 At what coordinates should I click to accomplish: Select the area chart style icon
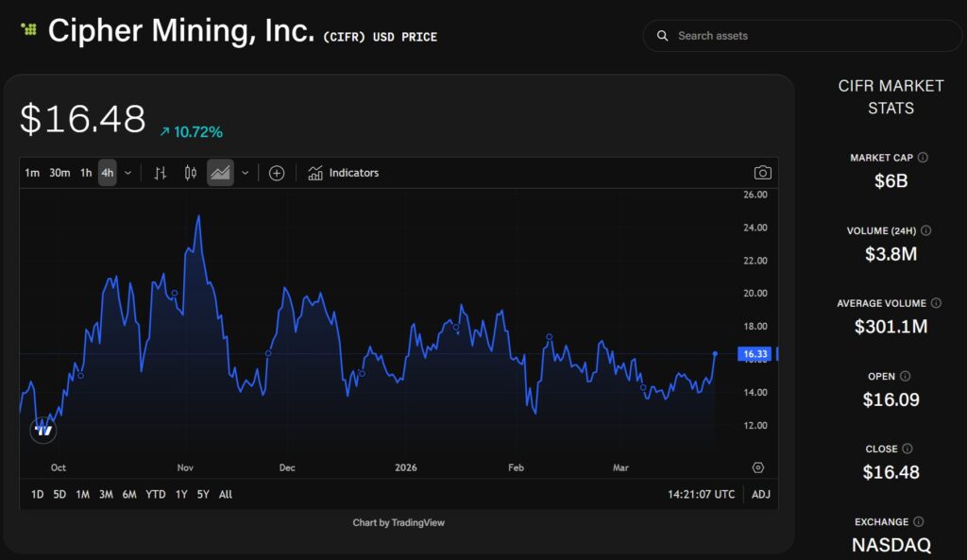220,173
